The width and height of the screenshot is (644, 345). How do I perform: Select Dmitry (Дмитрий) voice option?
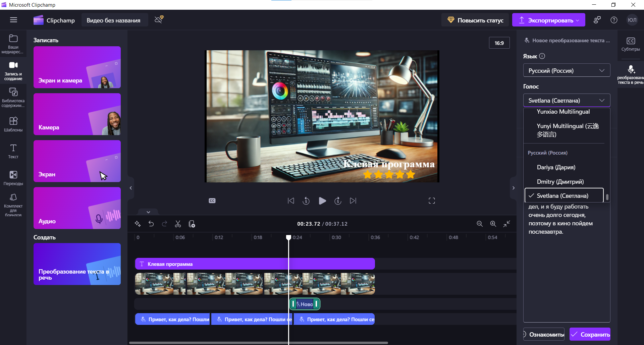pos(560,182)
